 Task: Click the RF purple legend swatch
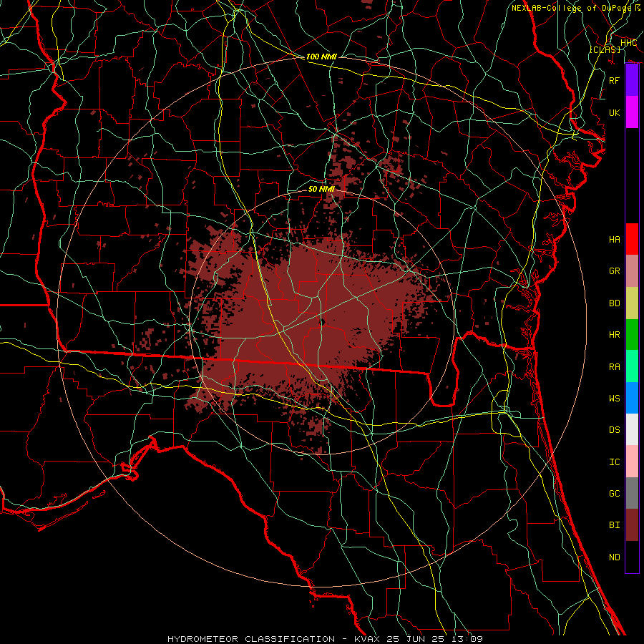tap(632, 80)
